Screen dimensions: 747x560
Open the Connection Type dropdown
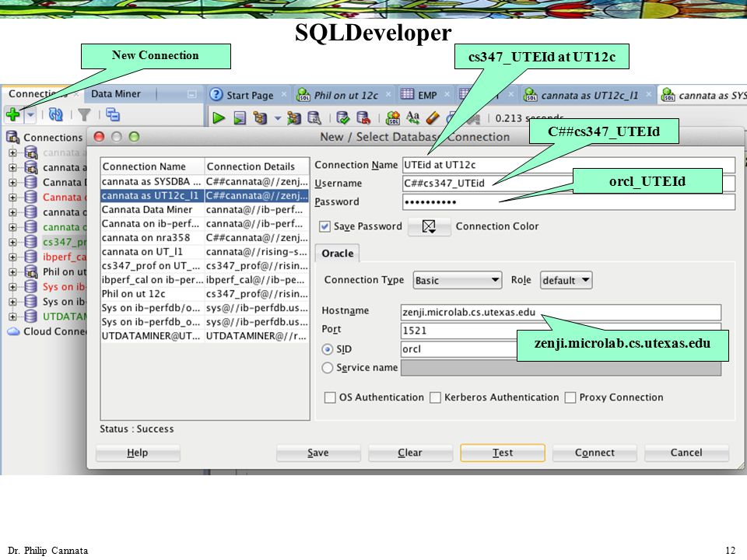[458, 280]
